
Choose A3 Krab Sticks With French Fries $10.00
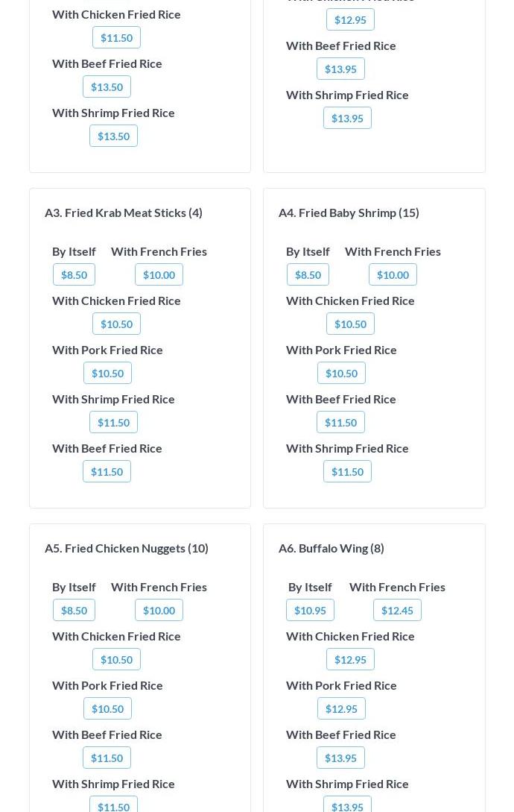pos(159,274)
